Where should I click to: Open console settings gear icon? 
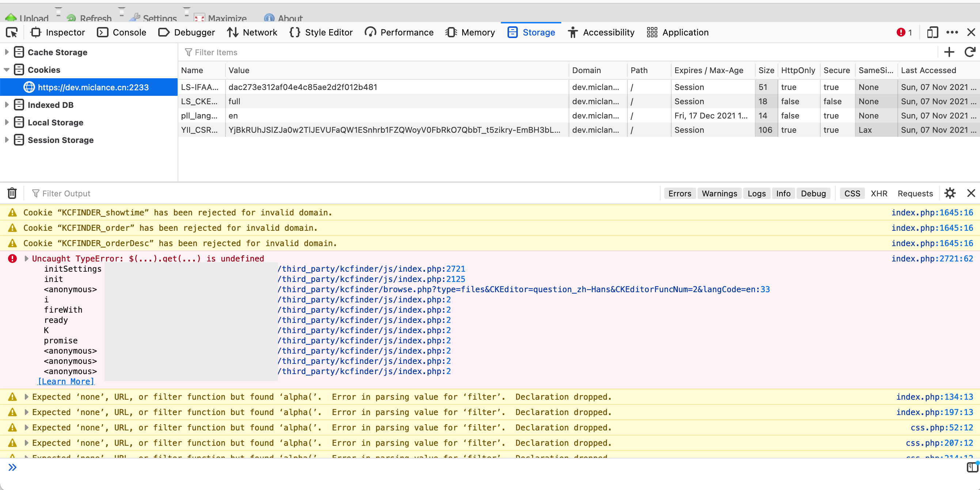950,193
